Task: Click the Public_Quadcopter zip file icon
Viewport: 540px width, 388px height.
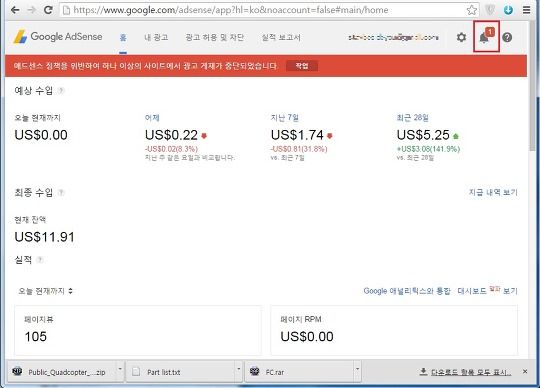Action: 17,371
